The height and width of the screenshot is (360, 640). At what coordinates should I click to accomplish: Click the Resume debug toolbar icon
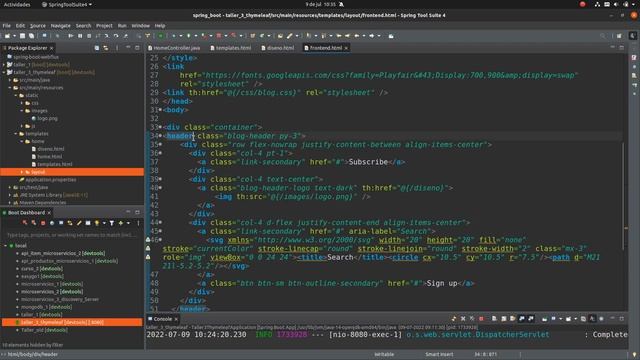pos(71,36)
